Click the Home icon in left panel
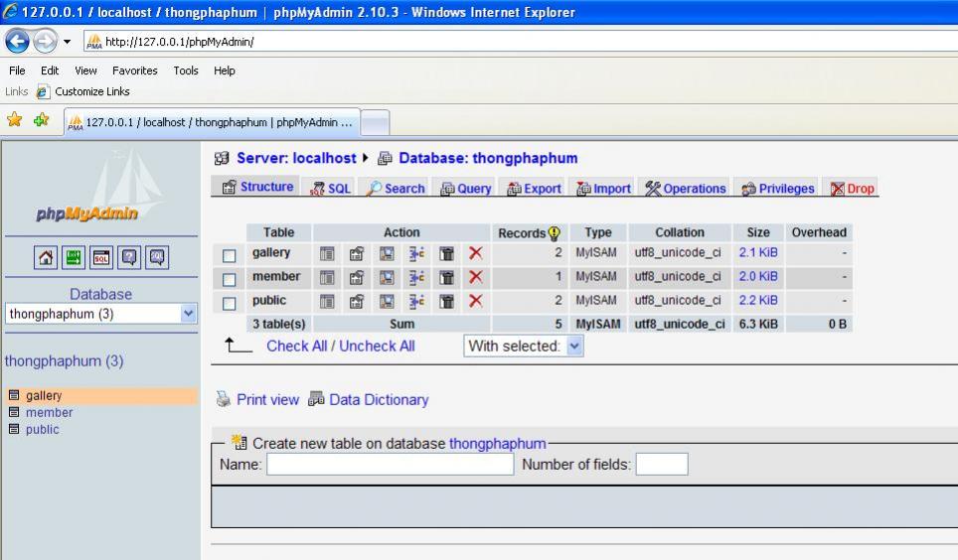 pyautogui.click(x=47, y=260)
